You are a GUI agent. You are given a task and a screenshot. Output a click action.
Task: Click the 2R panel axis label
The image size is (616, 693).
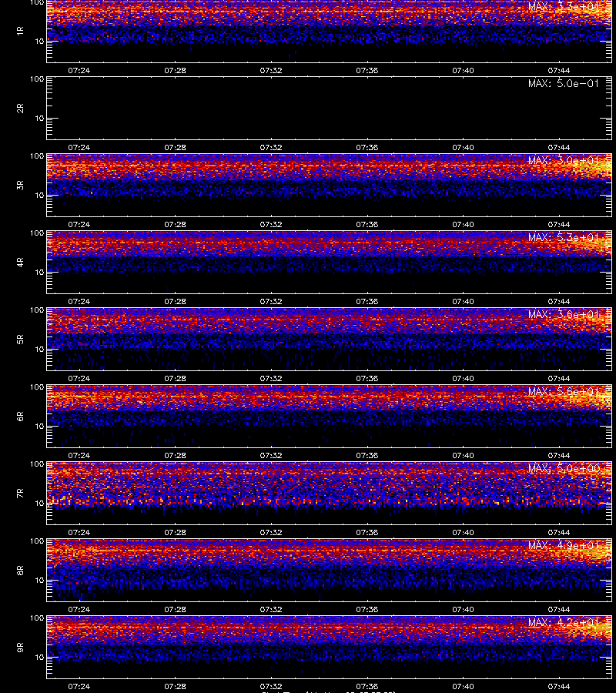point(20,109)
